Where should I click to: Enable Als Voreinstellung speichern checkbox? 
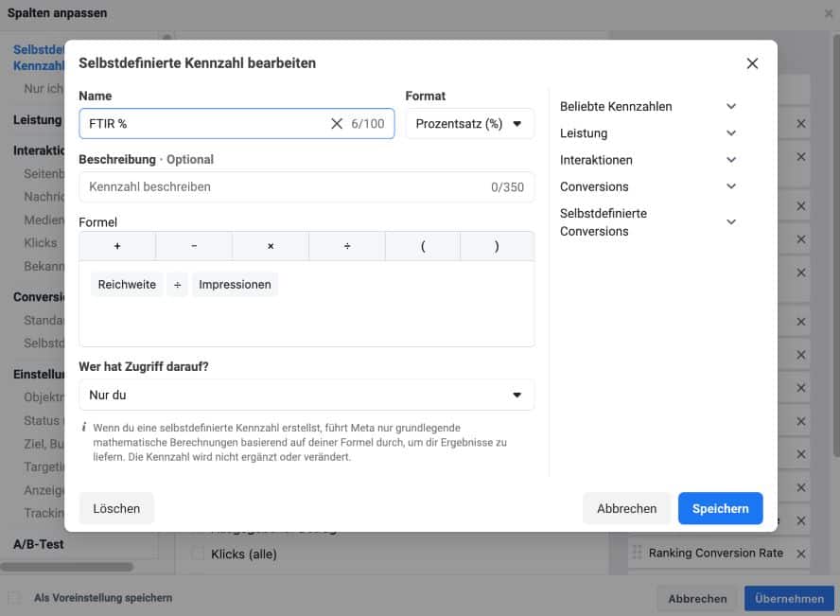pyautogui.click(x=15, y=598)
